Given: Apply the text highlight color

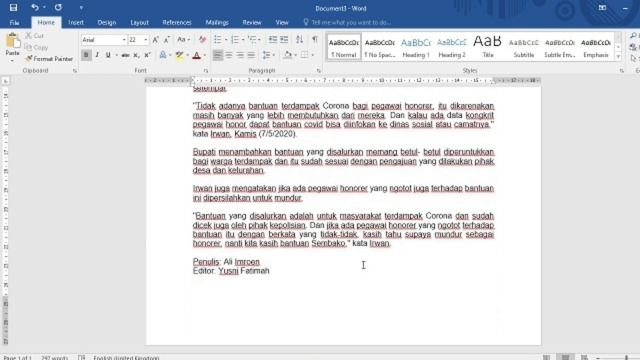Looking at the screenshot, I should (179, 55).
